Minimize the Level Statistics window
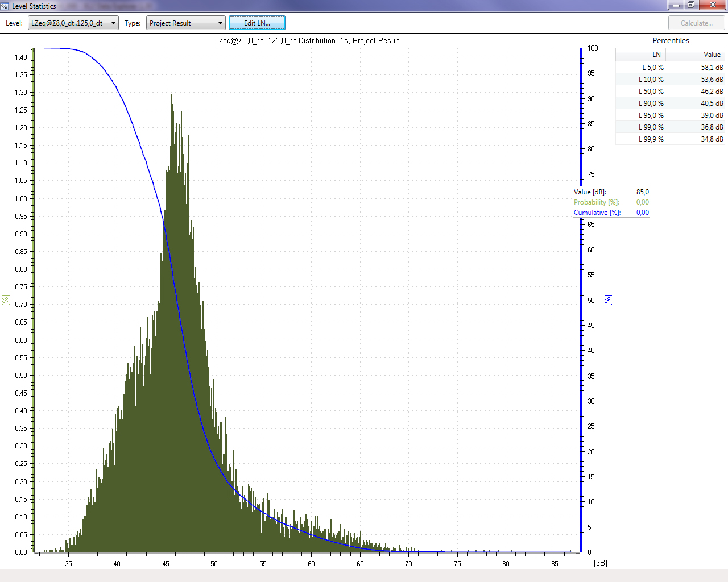This screenshot has height=582, width=728. click(676, 5)
